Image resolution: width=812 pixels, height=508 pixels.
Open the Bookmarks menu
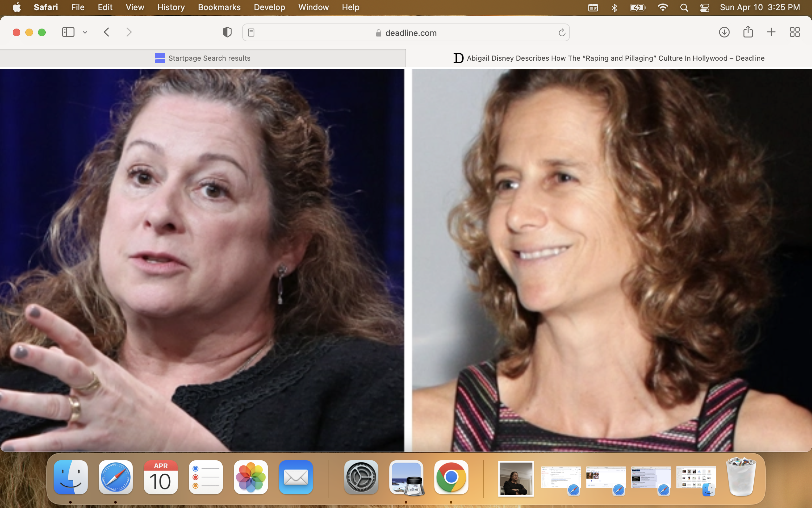point(219,7)
